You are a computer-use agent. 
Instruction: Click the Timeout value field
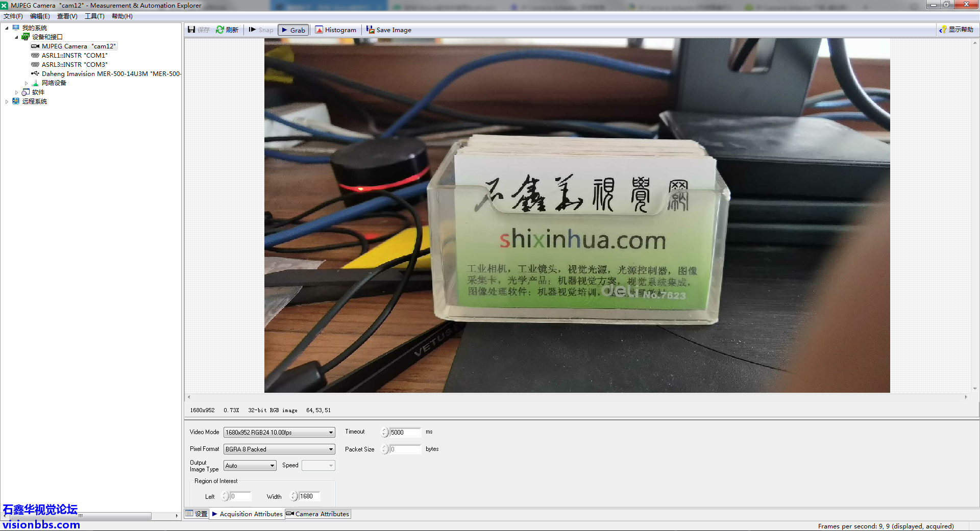pyautogui.click(x=405, y=432)
